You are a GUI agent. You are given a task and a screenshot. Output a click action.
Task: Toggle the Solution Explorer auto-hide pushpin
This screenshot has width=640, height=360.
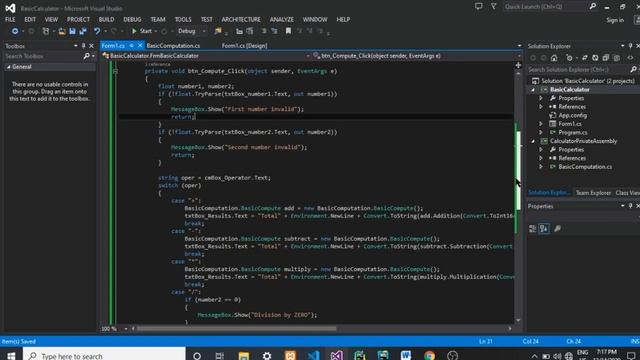pos(630,46)
